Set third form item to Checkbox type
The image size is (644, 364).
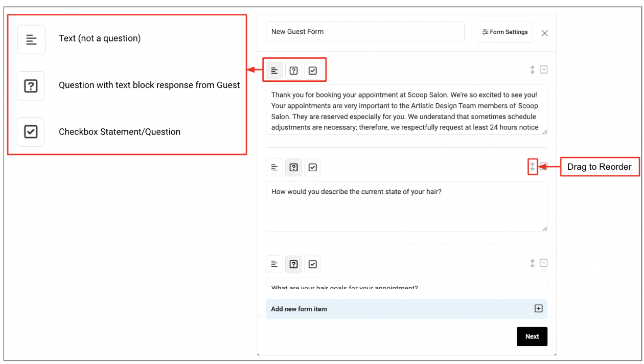pyautogui.click(x=313, y=264)
